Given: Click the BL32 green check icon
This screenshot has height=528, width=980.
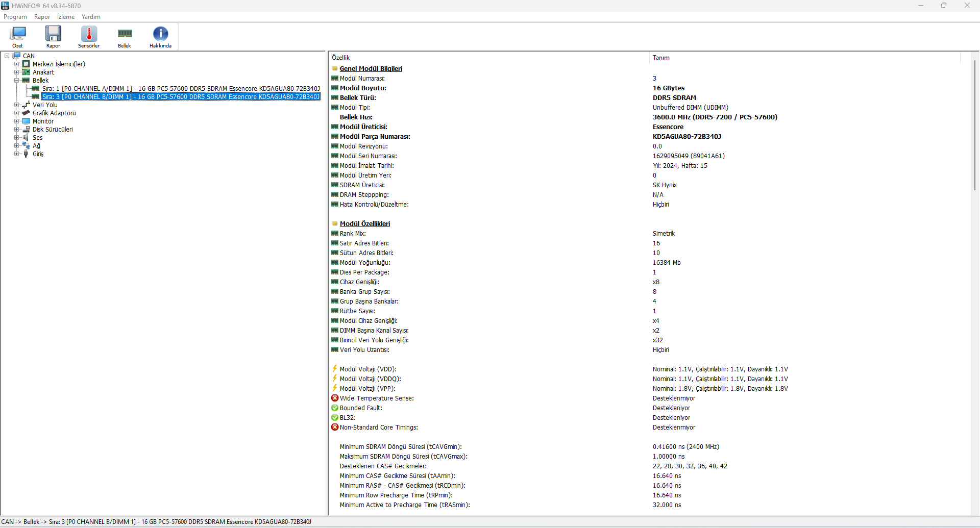Looking at the screenshot, I should (x=335, y=417).
